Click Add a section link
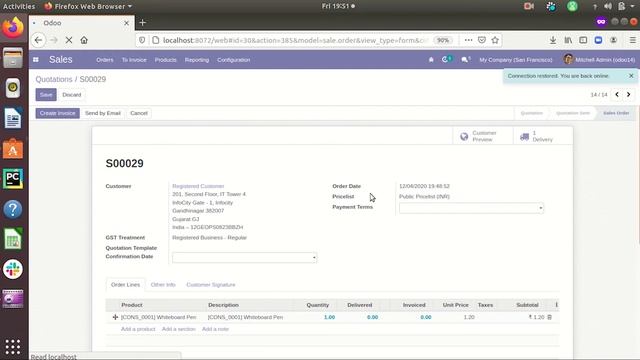This screenshot has height=360, width=640. (178, 329)
